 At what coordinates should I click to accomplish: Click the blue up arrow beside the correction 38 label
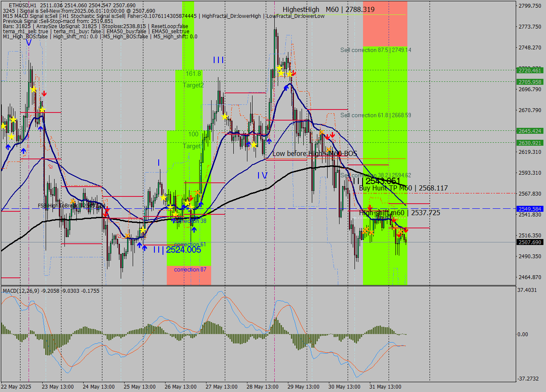click(x=174, y=221)
